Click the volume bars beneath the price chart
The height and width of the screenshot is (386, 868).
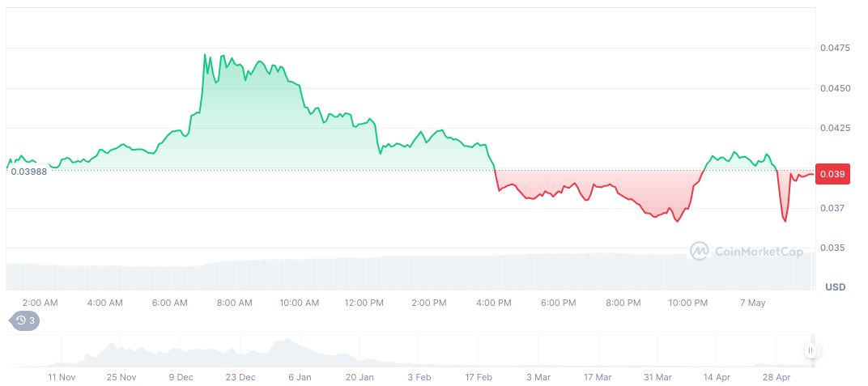(405, 273)
